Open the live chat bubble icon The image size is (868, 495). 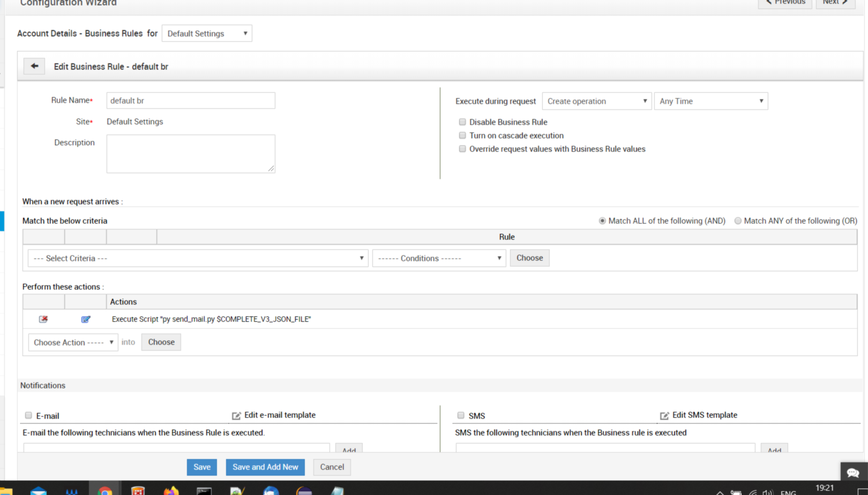[853, 472]
